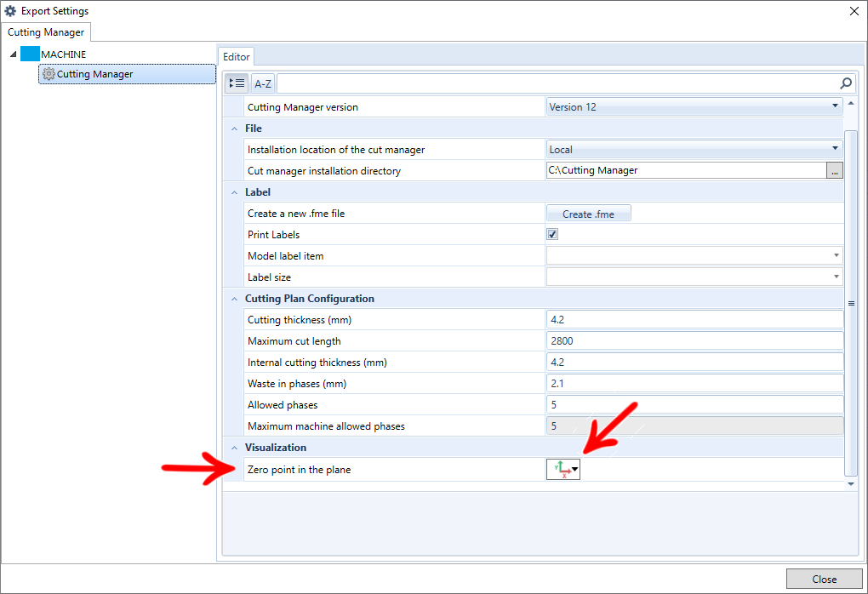868x594 pixels.
Task: Collapse the MACHINE tree node
Action: (14, 54)
